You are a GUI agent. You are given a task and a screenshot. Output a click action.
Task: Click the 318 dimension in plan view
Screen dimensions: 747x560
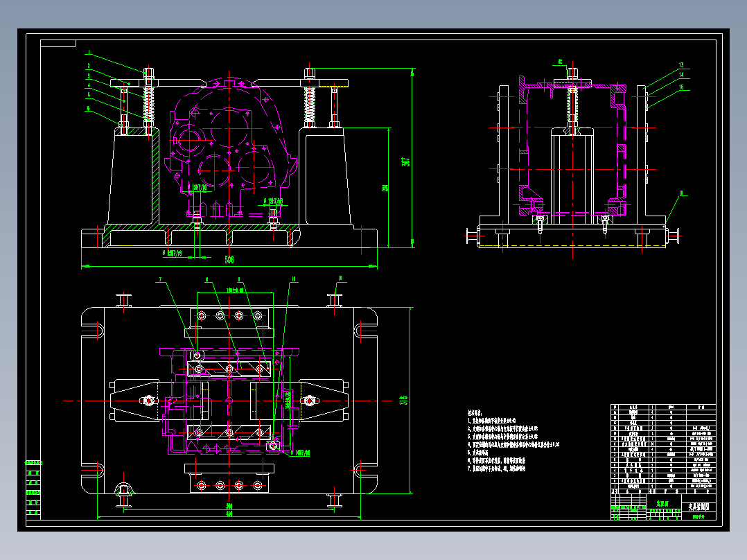click(405, 400)
